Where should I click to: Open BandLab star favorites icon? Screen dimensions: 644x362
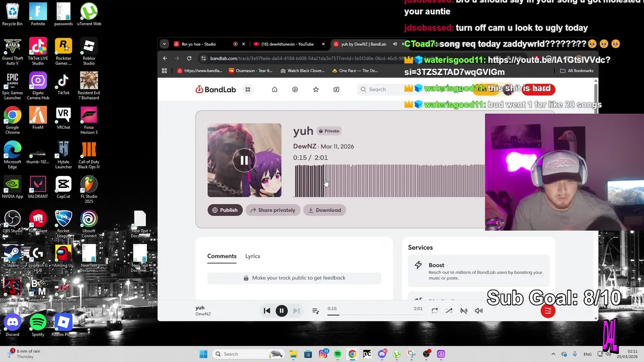315,89
